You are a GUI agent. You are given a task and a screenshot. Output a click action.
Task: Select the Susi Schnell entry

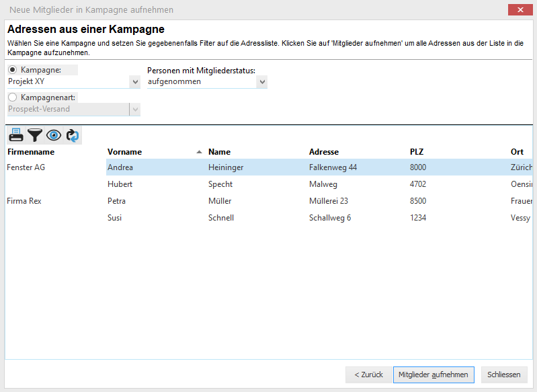(225, 218)
